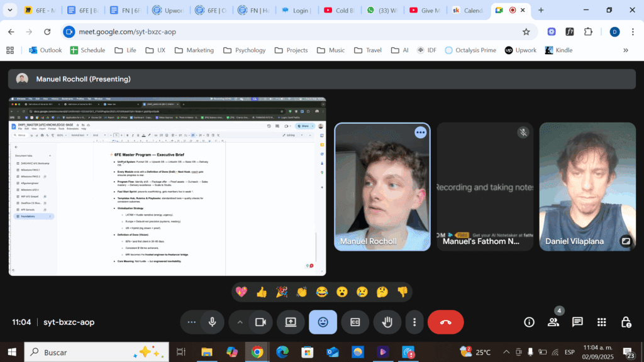Click Manuel's presented document screen thumbnail
Viewport: 644px width, 362px height.
point(167,186)
